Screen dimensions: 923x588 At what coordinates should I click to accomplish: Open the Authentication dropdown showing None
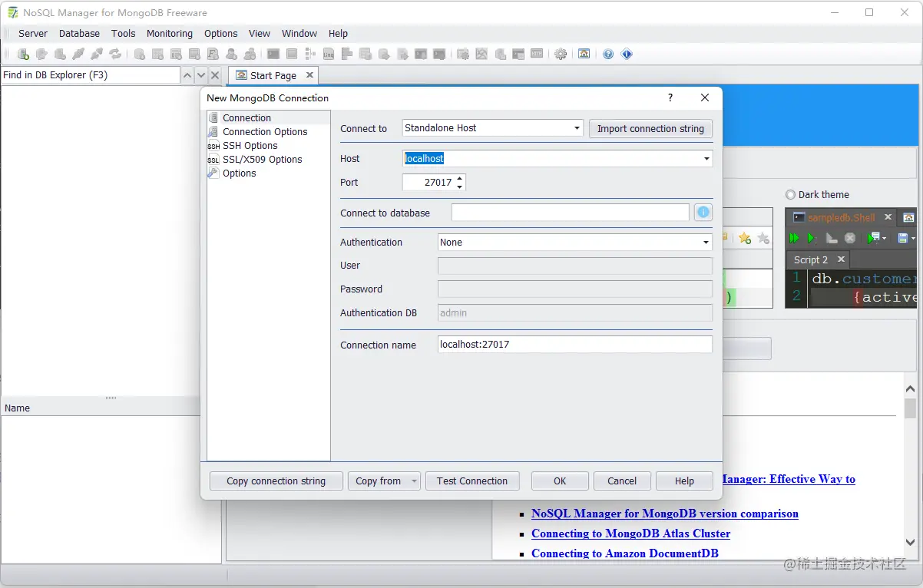click(x=574, y=243)
